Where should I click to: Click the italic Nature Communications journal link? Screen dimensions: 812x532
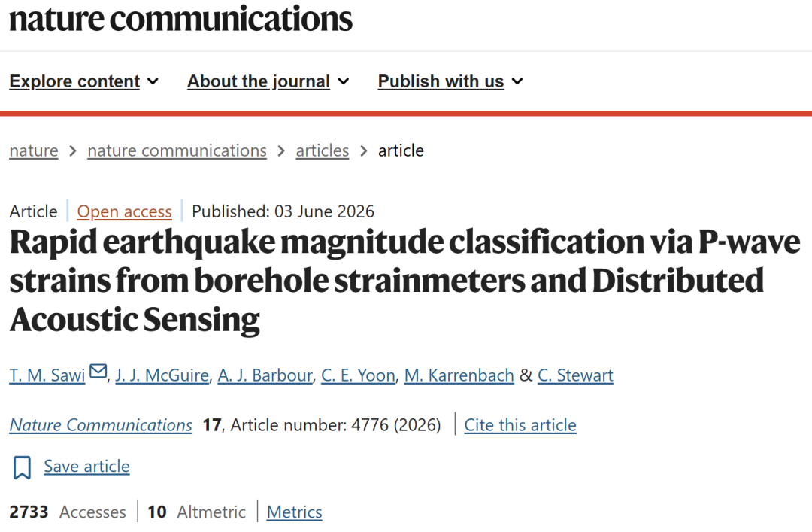pos(101,425)
